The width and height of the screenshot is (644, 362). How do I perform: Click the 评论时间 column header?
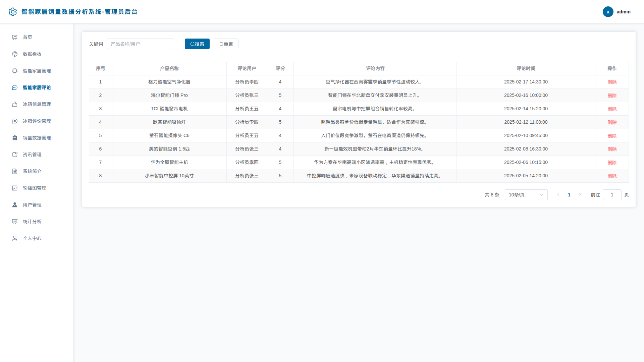pos(526,68)
